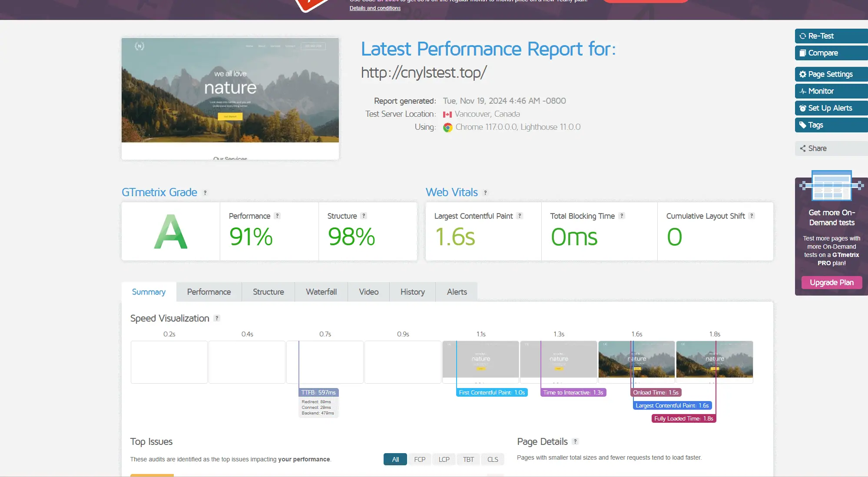The image size is (868, 477).
Task: Open the Waterfall tab
Action: click(x=321, y=292)
